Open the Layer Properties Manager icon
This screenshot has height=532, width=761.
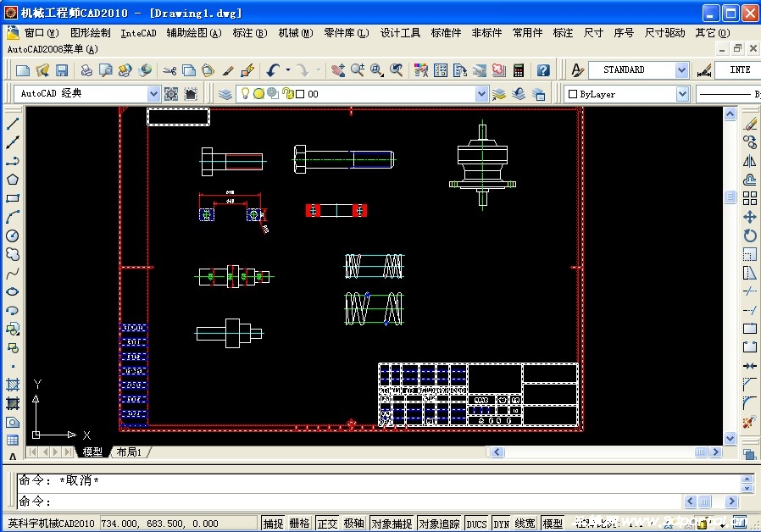pos(225,93)
